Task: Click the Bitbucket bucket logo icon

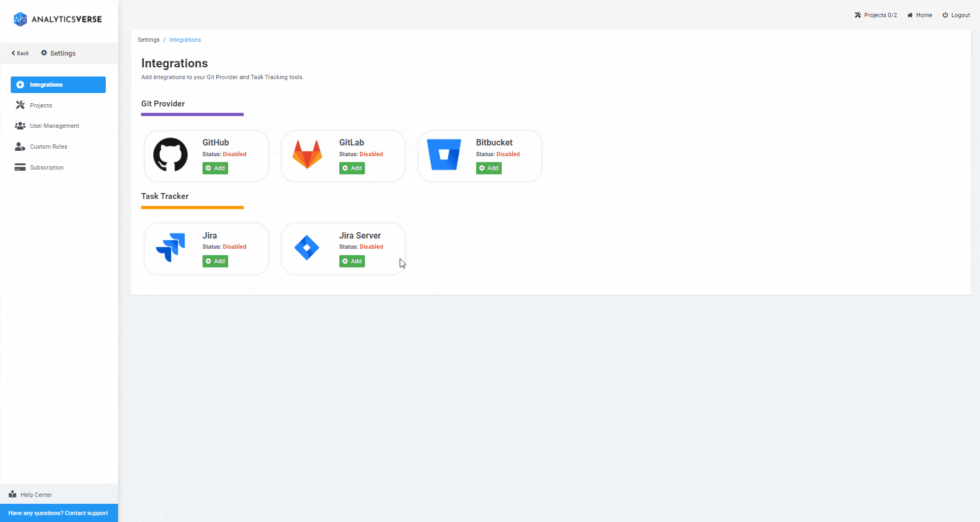Action: [444, 155]
